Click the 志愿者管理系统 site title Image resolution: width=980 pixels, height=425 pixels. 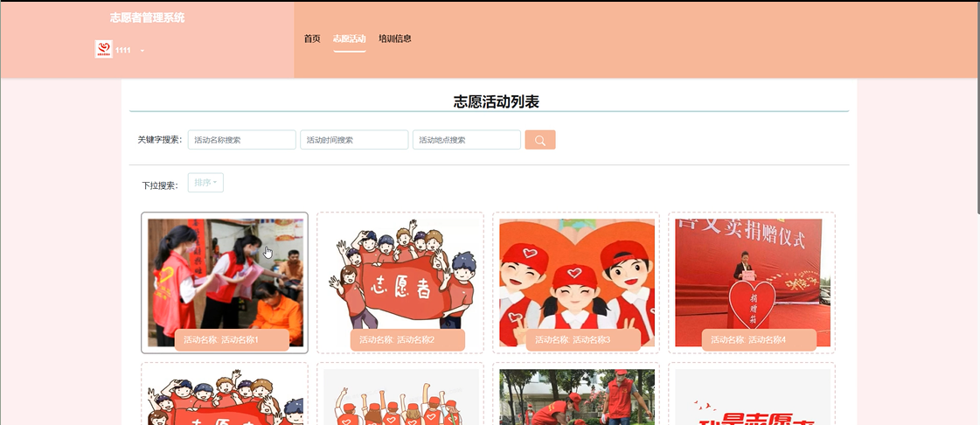148,18
